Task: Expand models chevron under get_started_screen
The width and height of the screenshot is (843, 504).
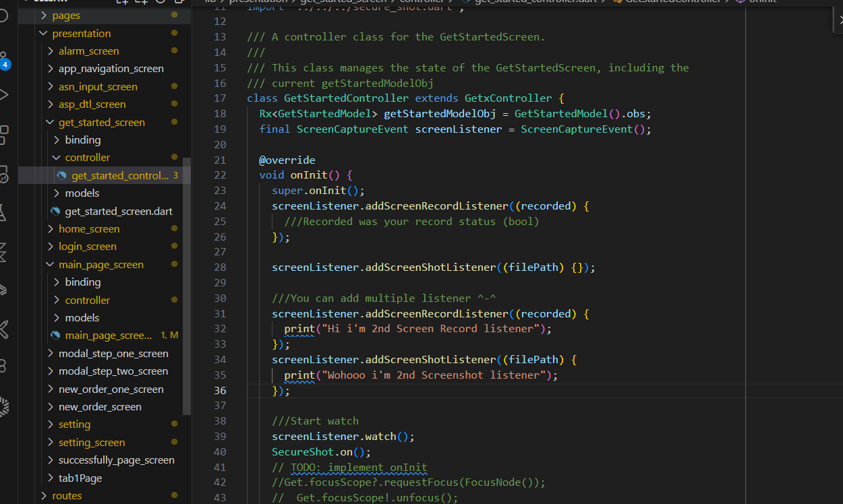Action: point(57,193)
